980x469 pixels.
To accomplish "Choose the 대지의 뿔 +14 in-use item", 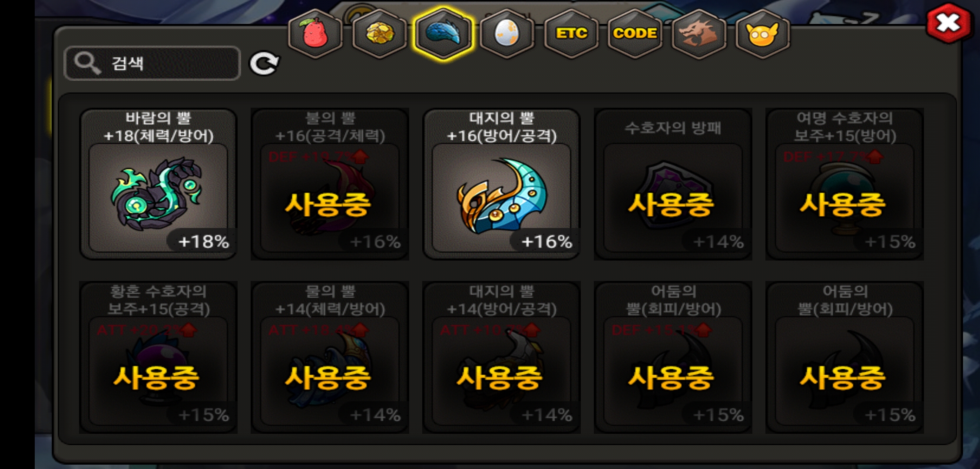I will pos(501,357).
